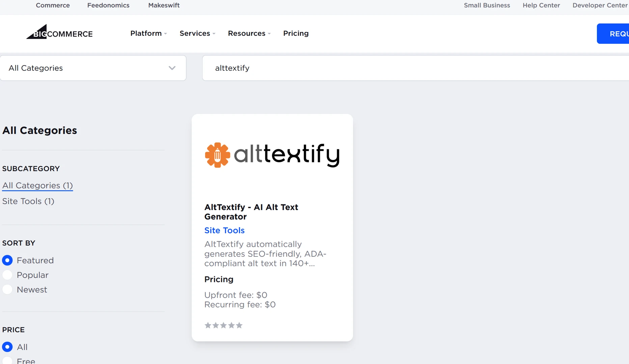This screenshot has width=629, height=364.
Task: Click the fifth rating star on the app card
Action: pos(239,325)
